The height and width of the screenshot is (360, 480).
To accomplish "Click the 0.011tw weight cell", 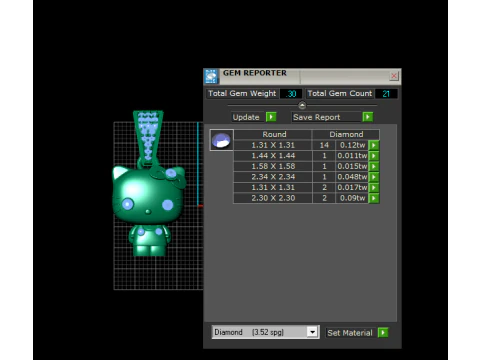I will (x=352, y=156).
